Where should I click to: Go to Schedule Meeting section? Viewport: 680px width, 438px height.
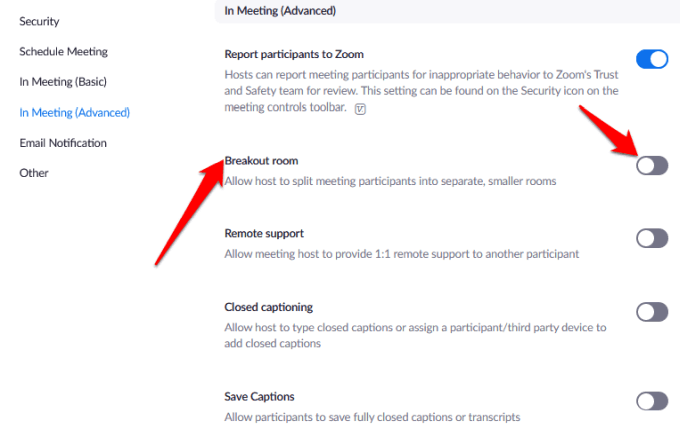click(63, 52)
